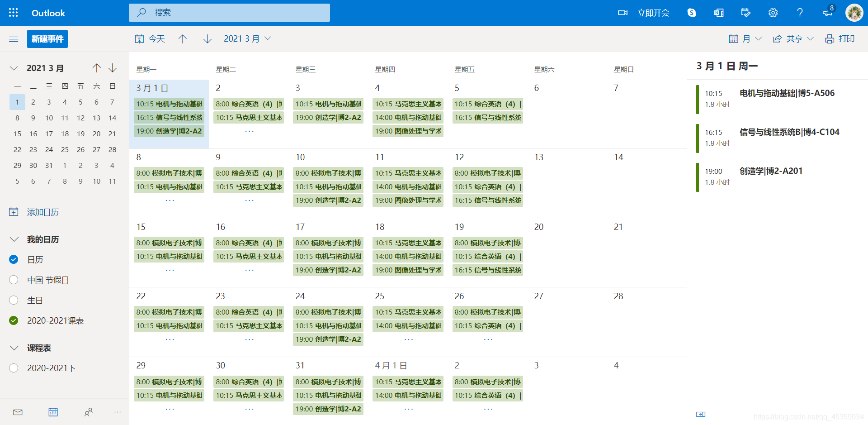The width and height of the screenshot is (868, 425).
Task: Show more events on March 30
Action: click(x=249, y=409)
